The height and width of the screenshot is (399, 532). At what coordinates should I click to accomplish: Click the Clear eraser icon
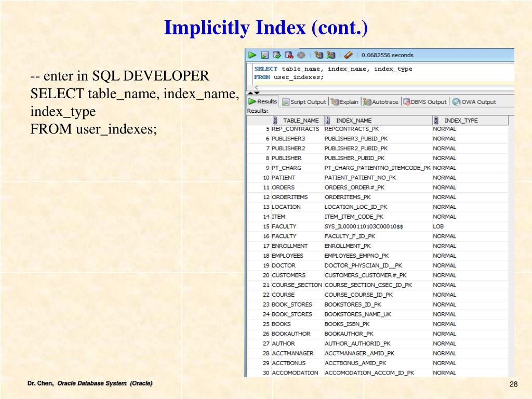[349, 55]
